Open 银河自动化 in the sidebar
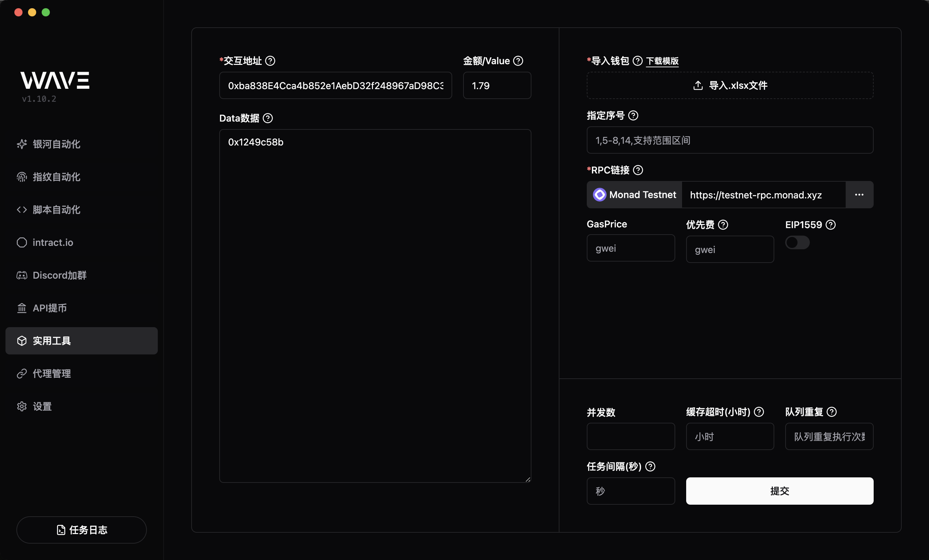Screen dimensions: 929x560 coord(56,144)
